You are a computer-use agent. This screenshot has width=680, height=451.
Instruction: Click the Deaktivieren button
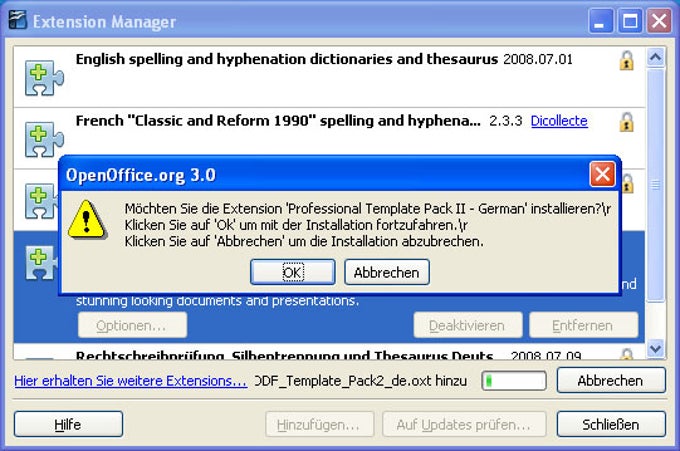point(468,325)
